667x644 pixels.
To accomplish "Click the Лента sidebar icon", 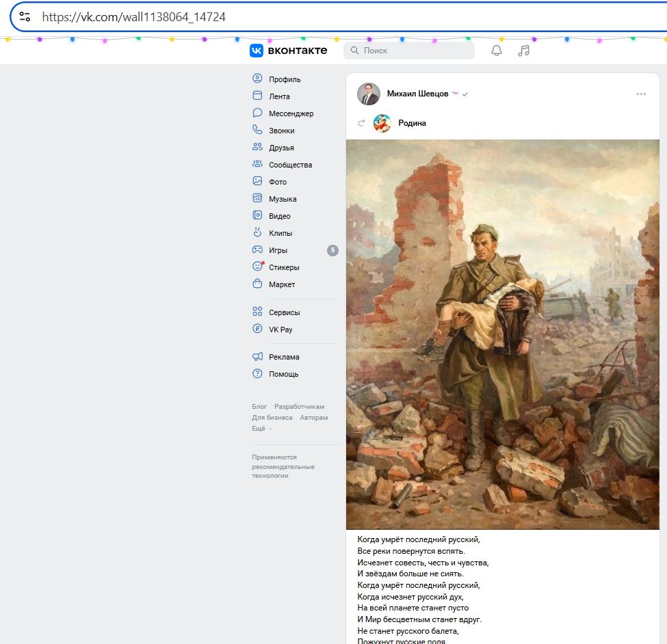I will pos(257,96).
